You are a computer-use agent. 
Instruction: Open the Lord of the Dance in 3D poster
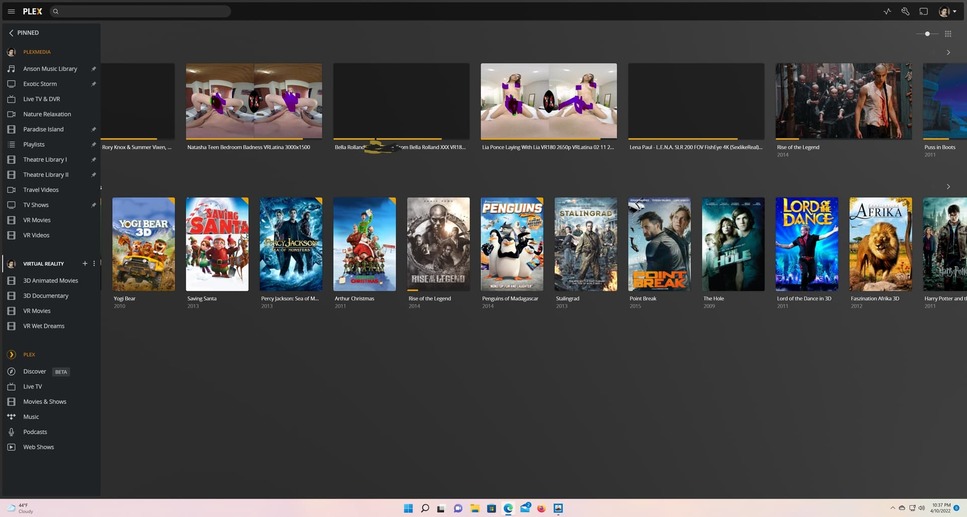point(807,244)
